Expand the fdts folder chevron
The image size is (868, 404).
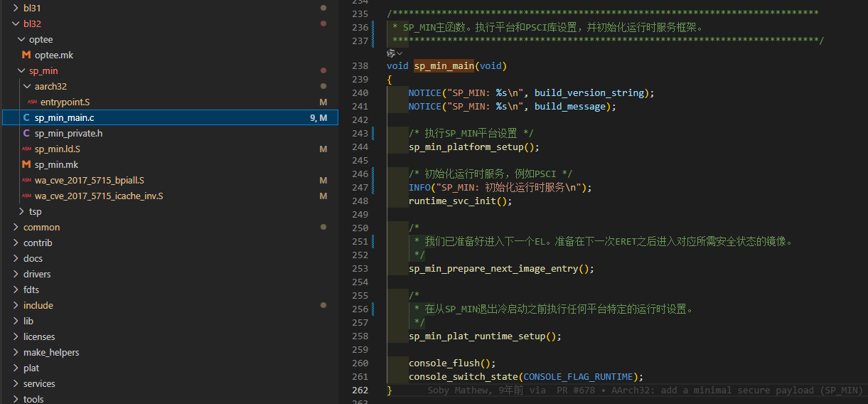(16, 289)
